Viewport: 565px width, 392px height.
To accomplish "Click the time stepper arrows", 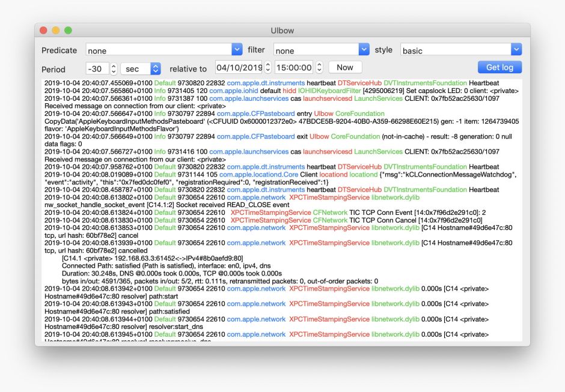I will 320,68.
